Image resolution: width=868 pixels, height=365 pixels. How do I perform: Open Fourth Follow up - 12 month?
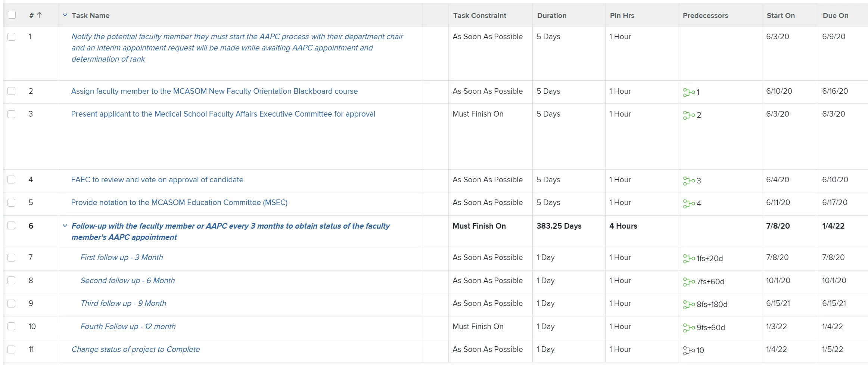click(128, 327)
